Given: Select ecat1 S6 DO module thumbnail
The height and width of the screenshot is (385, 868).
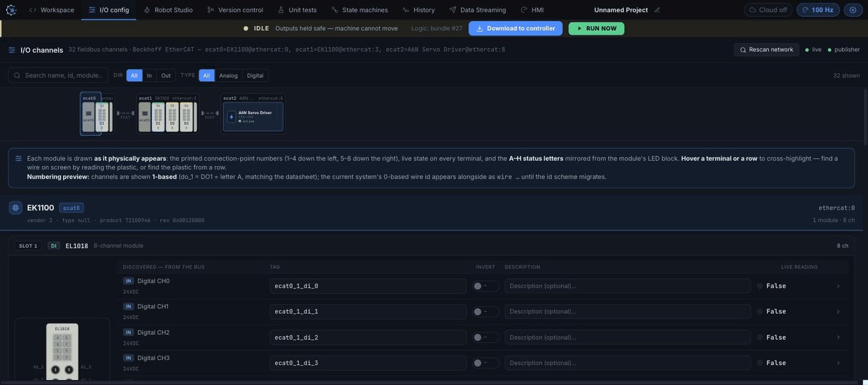Looking at the screenshot, I should (x=186, y=117).
